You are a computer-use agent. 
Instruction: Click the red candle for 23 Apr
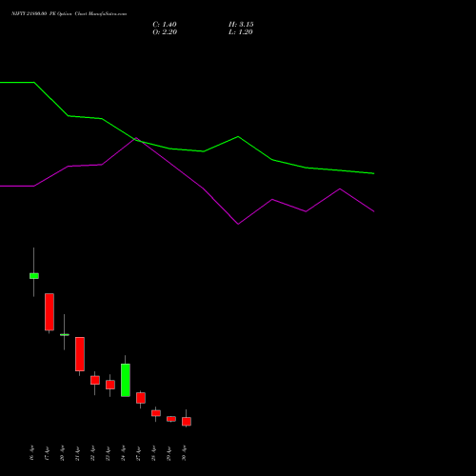coord(110,385)
